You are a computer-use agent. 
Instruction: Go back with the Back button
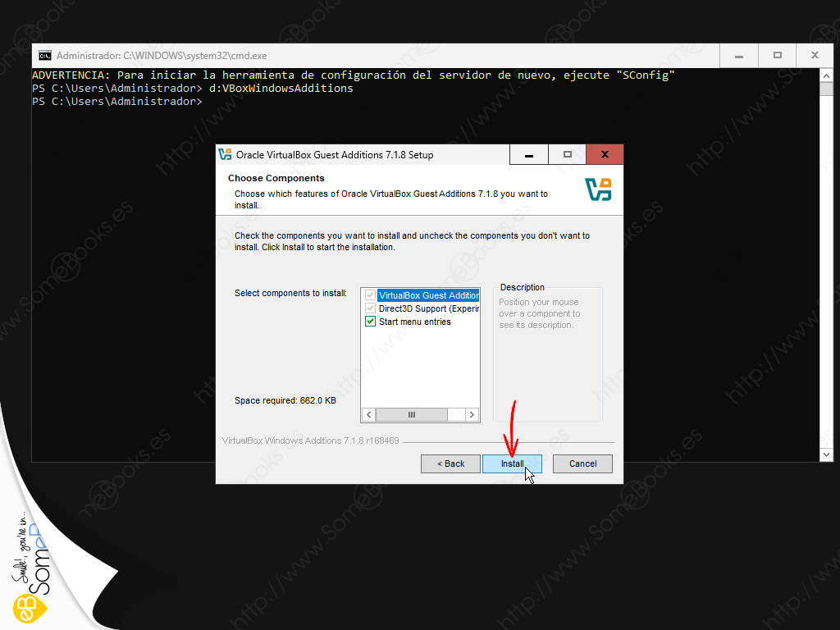450,463
